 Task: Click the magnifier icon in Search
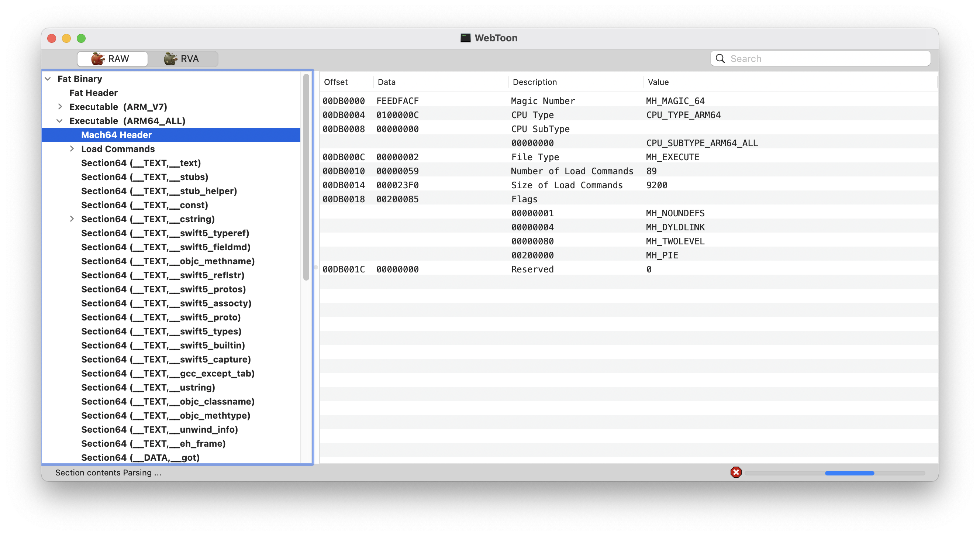pos(720,59)
